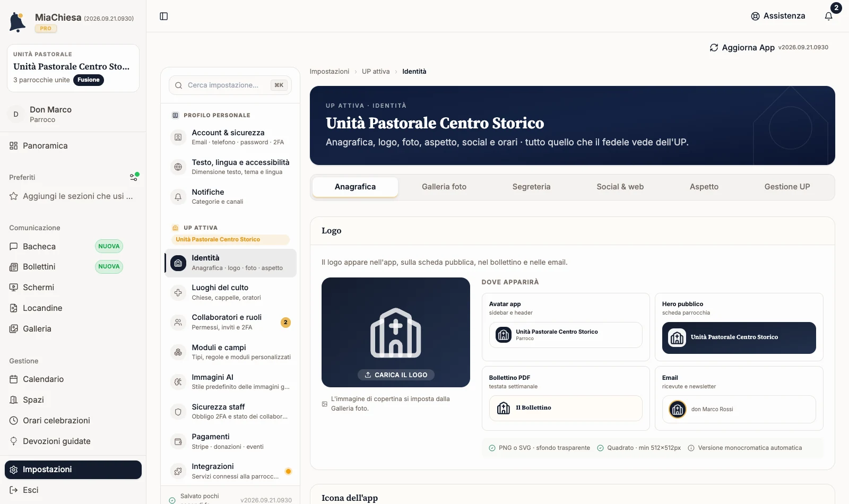Click UP attiva breadcrumb link
The height and width of the screenshot is (504, 849).
[376, 72]
